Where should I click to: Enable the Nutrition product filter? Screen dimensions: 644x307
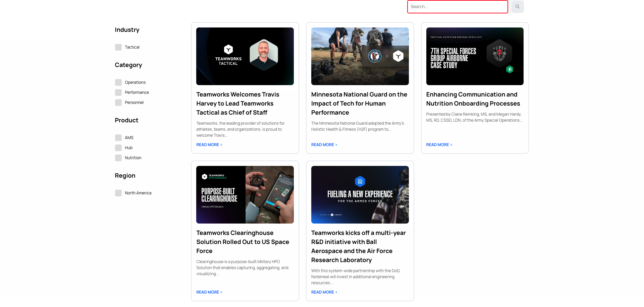point(118,158)
